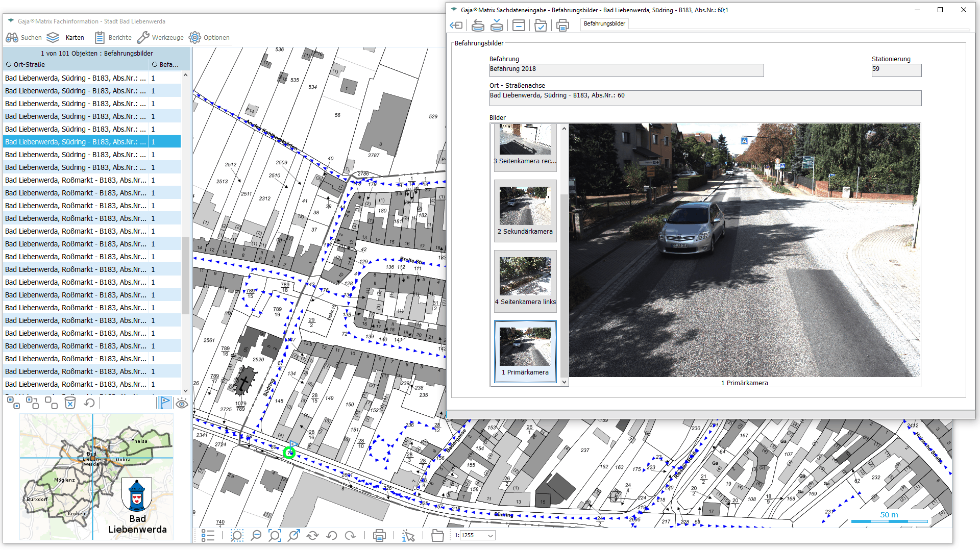Image resolution: width=980 pixels, height=550 pixels.
Task: Click the folder with checkmark icon
Action: tap(541, 25)
